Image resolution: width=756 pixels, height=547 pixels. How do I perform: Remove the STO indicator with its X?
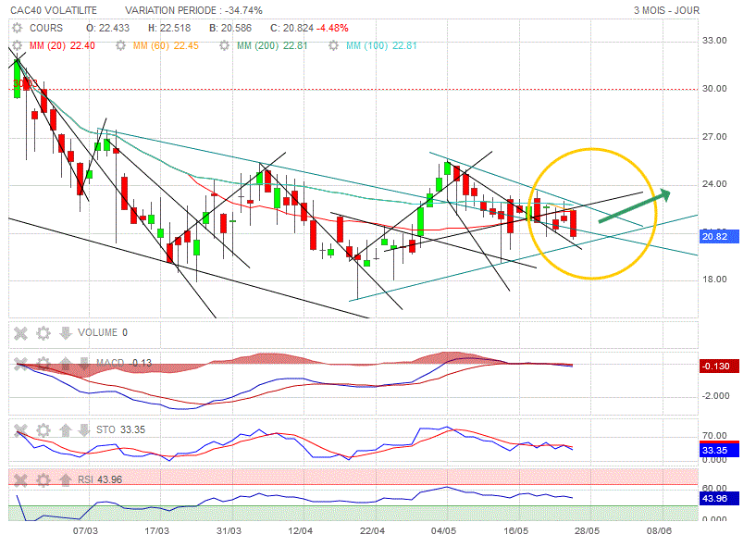pyautogui.click(x=20, y=429)
